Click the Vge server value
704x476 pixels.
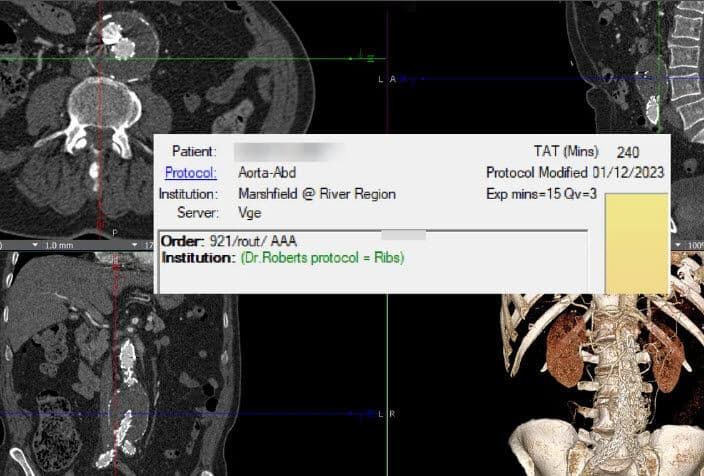click(x=250, y=212)
